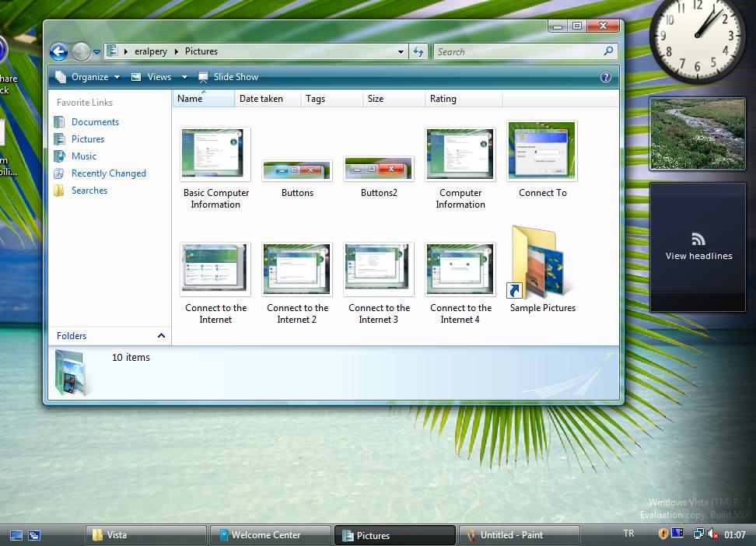Screen dimensions: 756x546
Task: Click the blue Help question mark icon
Action: pyautogui.click(x=606, y=76)
